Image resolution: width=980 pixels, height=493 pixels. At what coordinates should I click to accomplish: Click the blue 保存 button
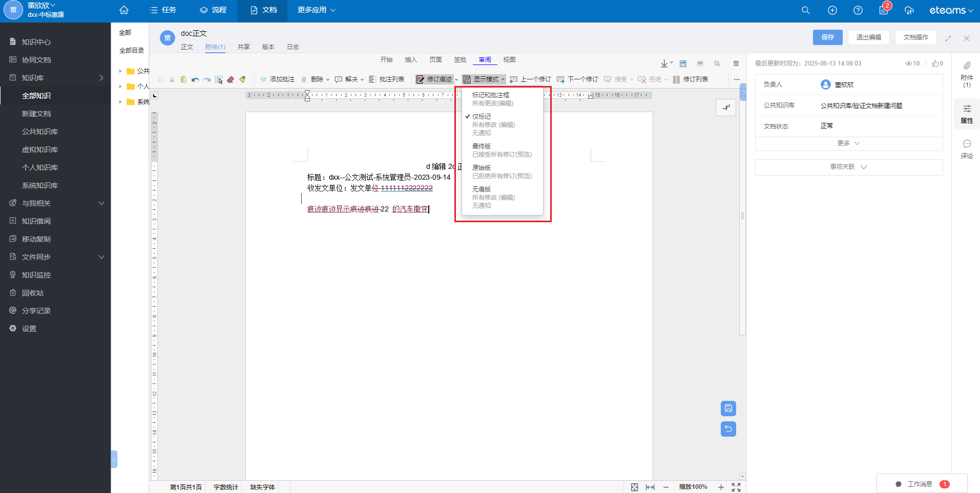click(x=828, y=37)
